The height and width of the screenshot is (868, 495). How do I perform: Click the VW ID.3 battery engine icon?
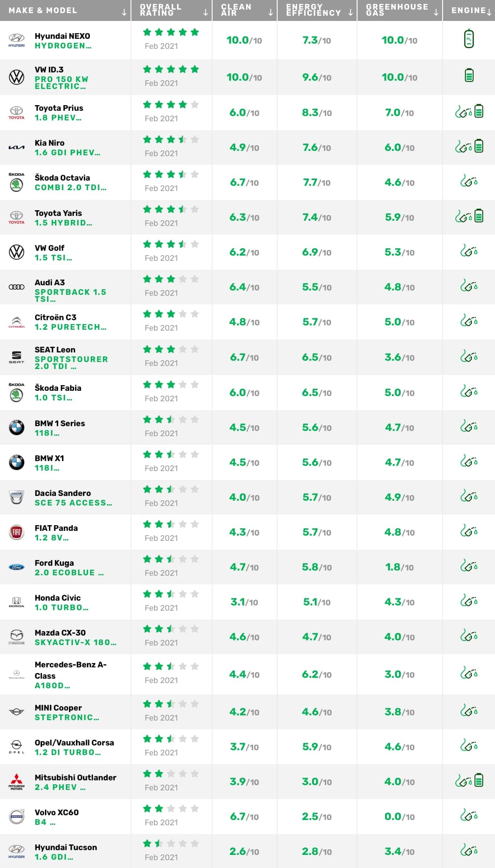tap(469, 75)
